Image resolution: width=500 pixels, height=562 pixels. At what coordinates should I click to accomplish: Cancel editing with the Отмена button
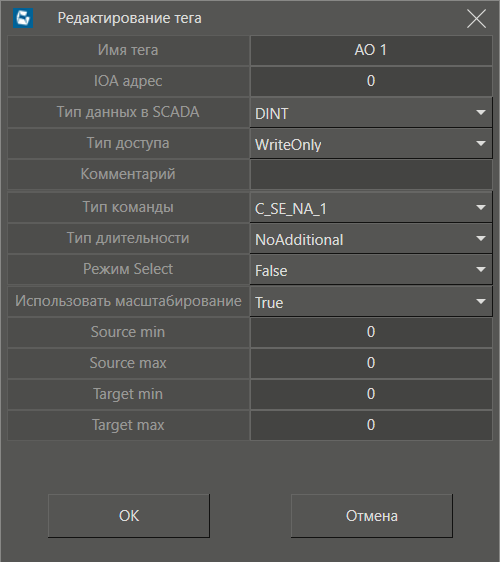372,516
